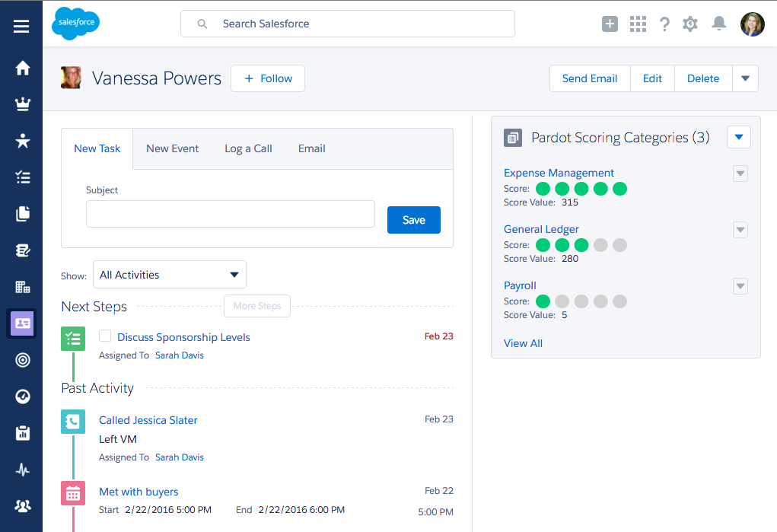Open Contacts card icon in sidebar
The image size is (777, 532).
22,323
